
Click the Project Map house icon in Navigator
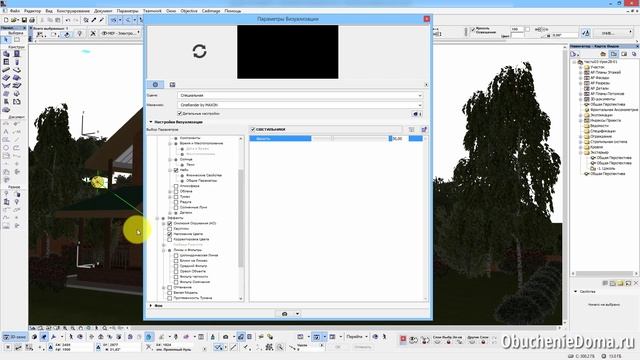click(603, 54)
